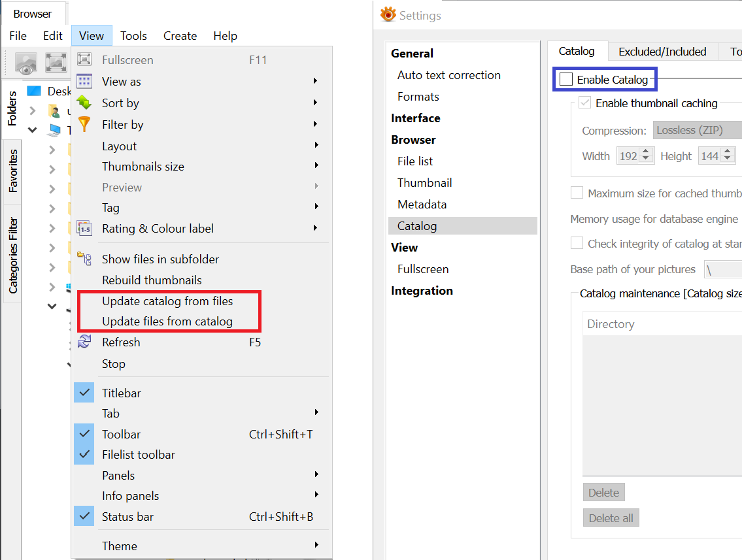Click the green Sort by arrow icon
The height and width of the screenshot is (560, 742).
(84, 102)
